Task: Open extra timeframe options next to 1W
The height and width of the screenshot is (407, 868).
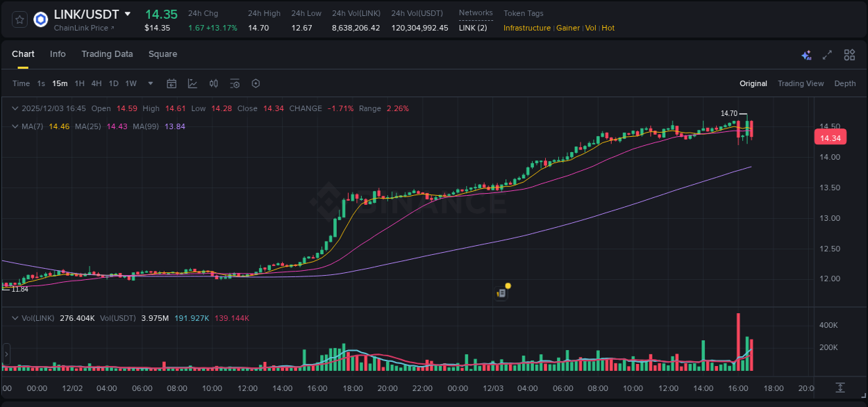Action: tap(149, 83)
